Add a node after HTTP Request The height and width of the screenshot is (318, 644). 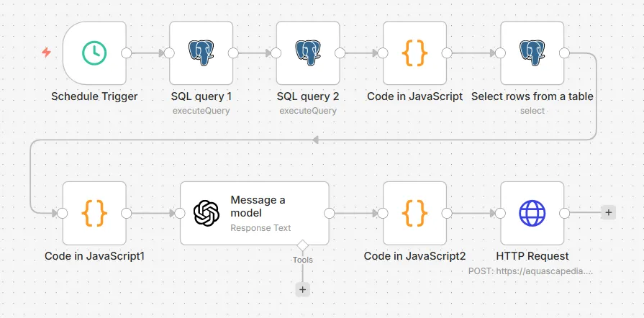coord(608,212)
